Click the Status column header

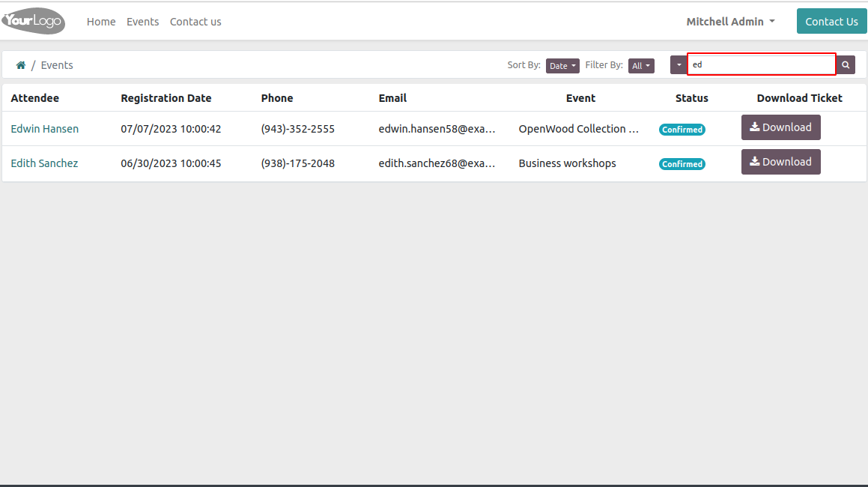(692, 98)
